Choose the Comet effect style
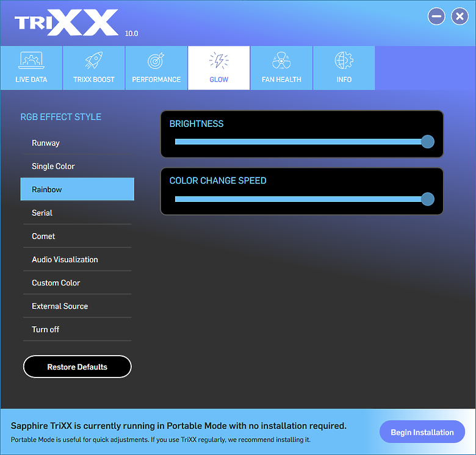Viewport: 476px width, 455px height. point(77,236)
